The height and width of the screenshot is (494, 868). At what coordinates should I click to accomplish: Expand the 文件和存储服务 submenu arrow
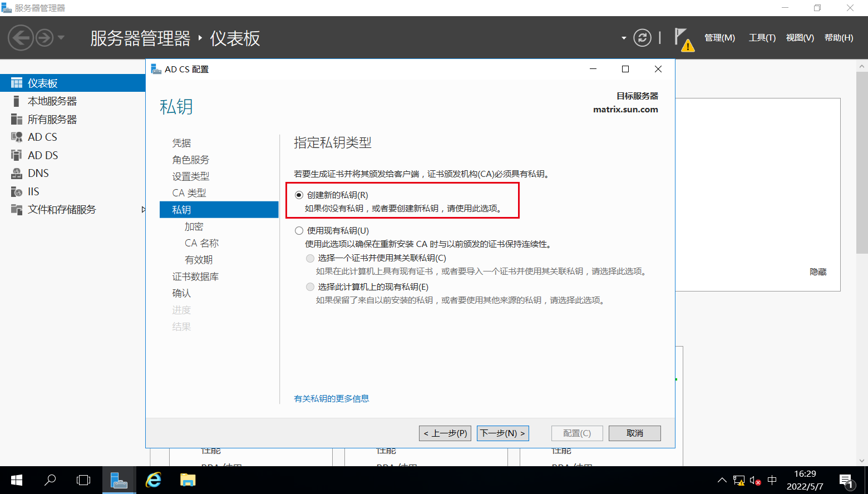click(x=143, y=210)
